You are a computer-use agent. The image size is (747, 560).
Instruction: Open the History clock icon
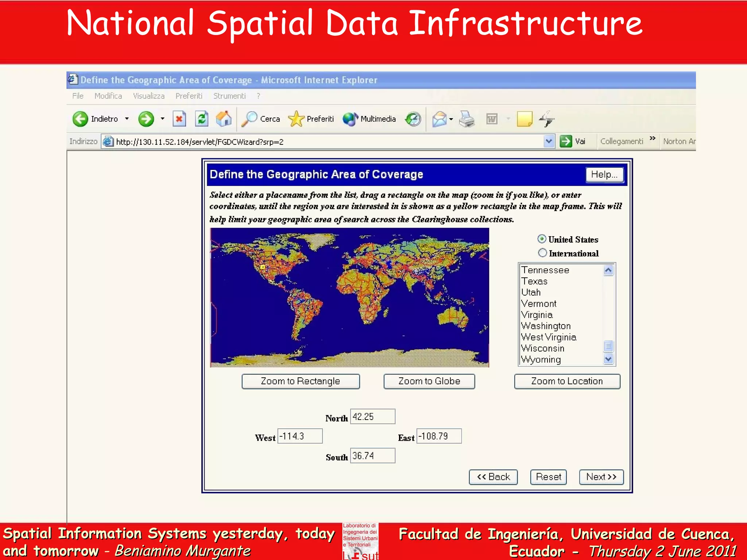(413, 119)
